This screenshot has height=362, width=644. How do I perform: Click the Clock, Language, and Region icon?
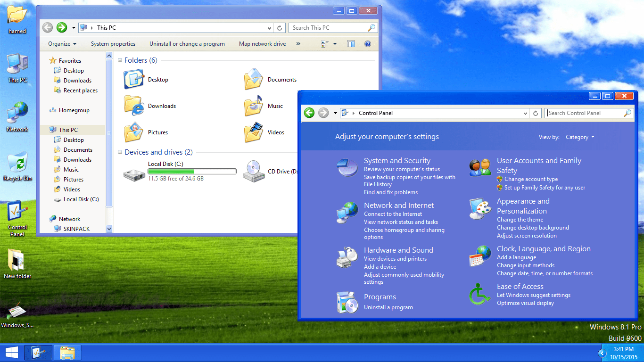pyautogui.click(x=480, y=256)
